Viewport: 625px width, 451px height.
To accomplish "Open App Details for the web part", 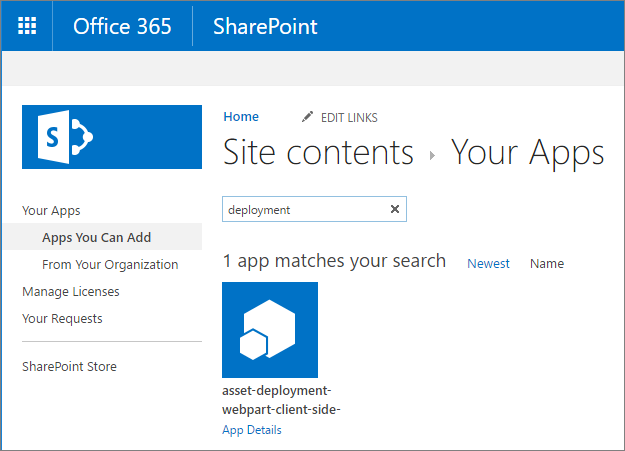I will tap(252, 430).
